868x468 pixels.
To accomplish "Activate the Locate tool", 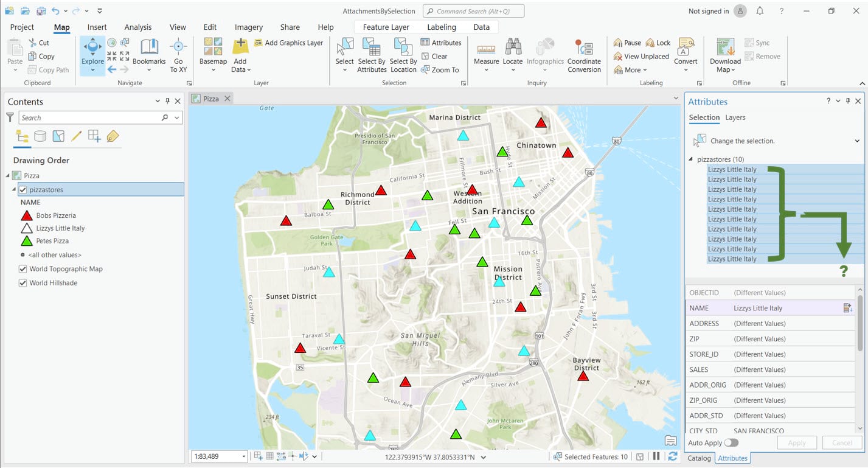I will click(513, 55).
